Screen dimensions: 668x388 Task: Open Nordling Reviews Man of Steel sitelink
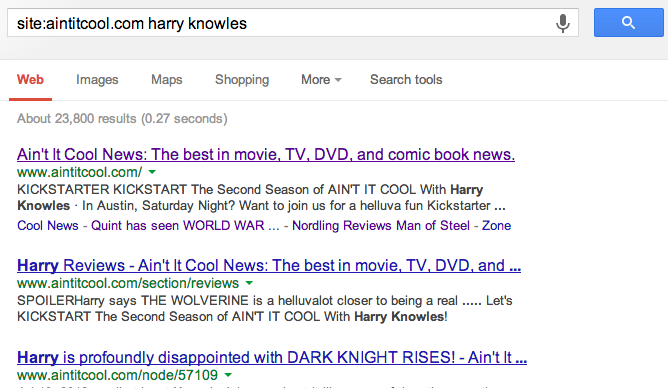point(381,225)
